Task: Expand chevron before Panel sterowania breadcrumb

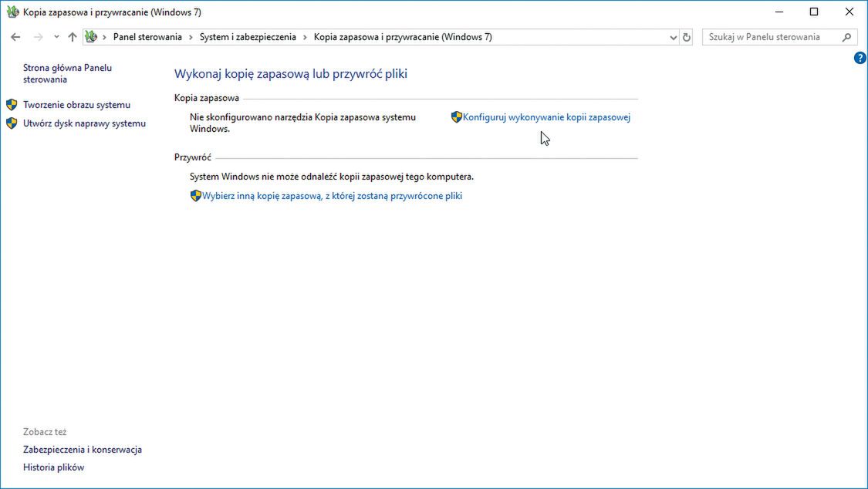Action: tap(104, 37)
